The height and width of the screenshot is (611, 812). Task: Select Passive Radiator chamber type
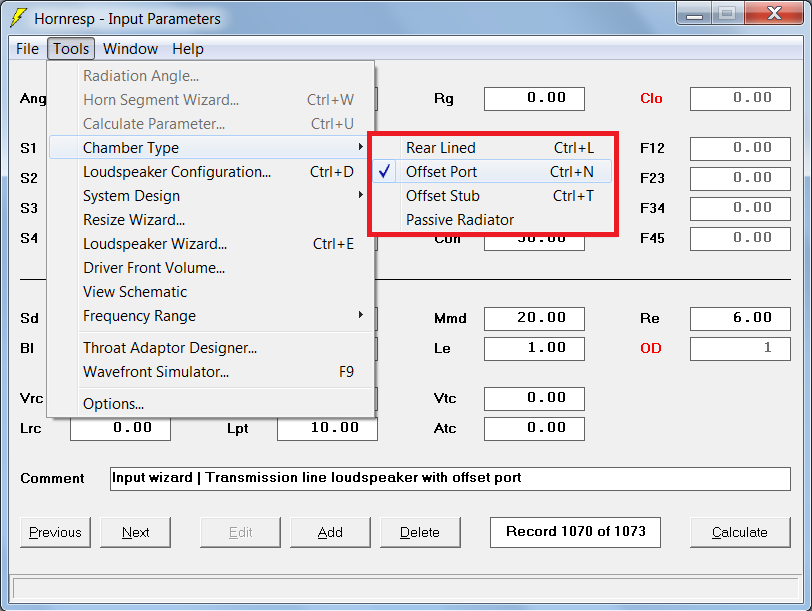tap(492, 220)
